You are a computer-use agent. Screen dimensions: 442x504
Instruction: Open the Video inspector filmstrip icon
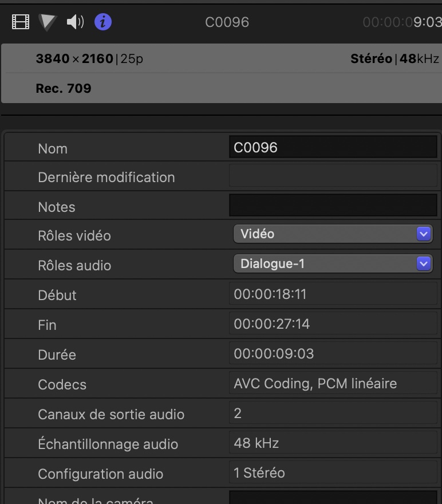tap(21, 22)
